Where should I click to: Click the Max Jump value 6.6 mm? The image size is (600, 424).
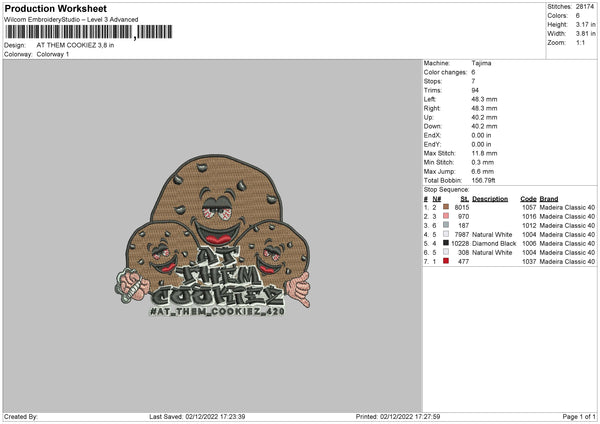coord(483,171)
